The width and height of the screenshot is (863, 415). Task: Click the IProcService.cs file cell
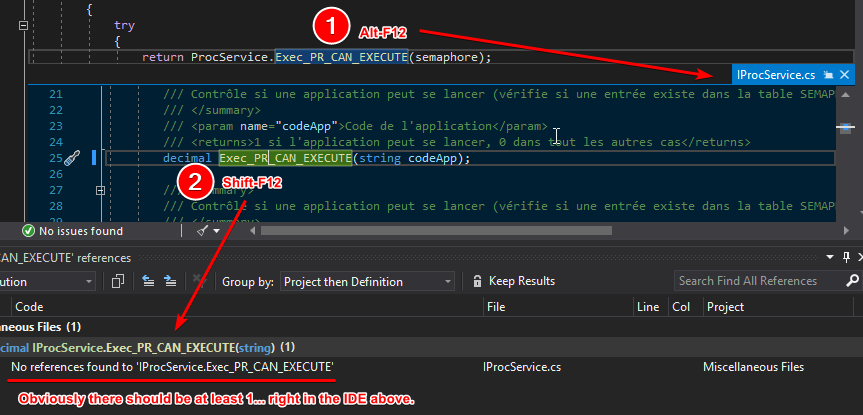point(521,367)
